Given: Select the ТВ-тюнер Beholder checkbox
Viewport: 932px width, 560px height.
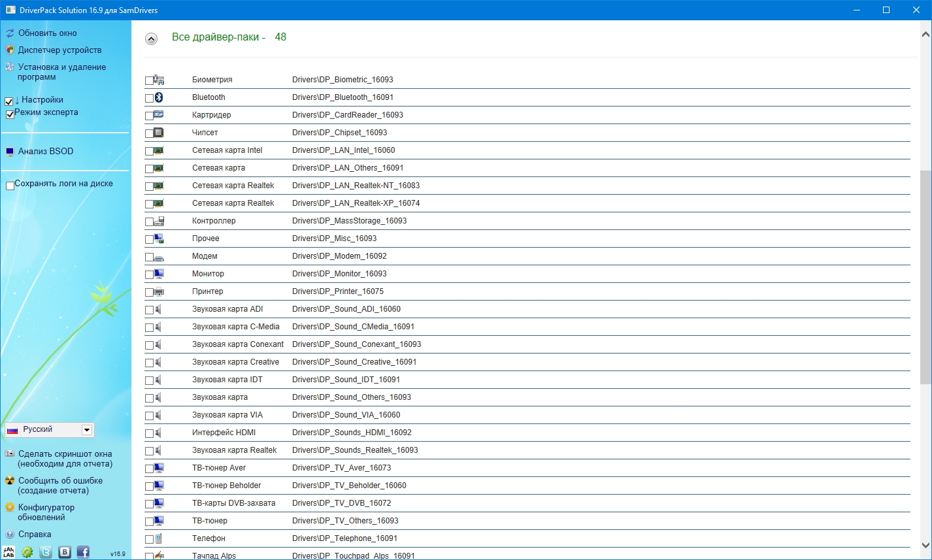Looking at the screenshot, I should tap(149, 486).
